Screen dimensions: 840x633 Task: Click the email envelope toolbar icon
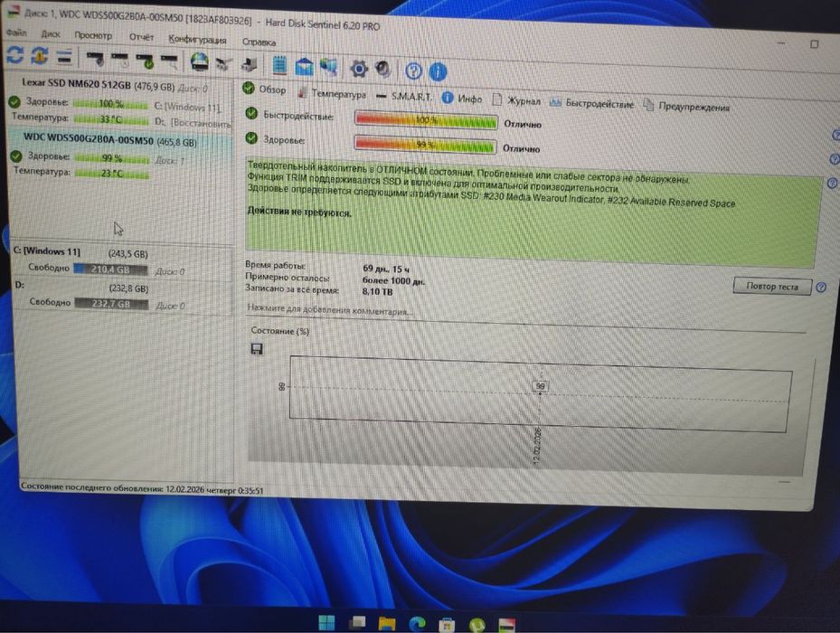(304, 66)
